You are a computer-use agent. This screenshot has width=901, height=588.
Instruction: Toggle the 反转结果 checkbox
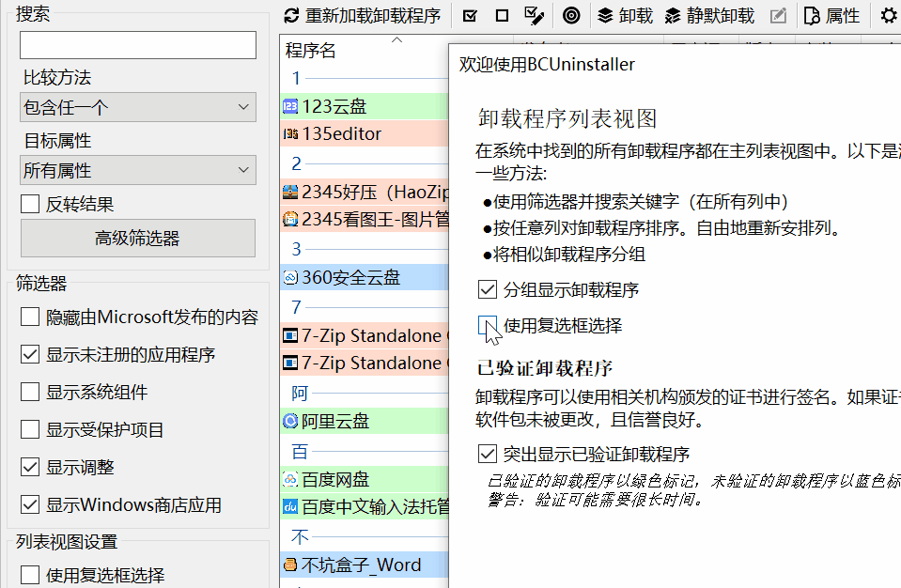(30, 204)
